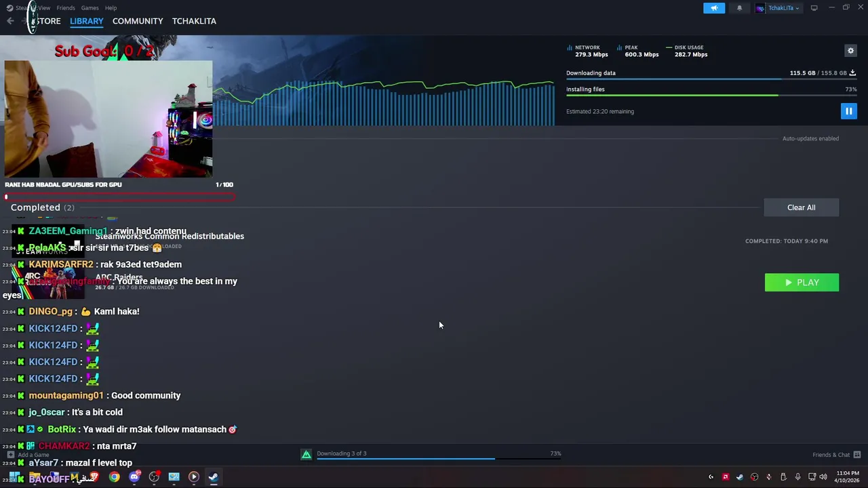Open the Steam announcements megaphone icon
Viewport: 868px width, 488px height.
(x=714, y=8)
